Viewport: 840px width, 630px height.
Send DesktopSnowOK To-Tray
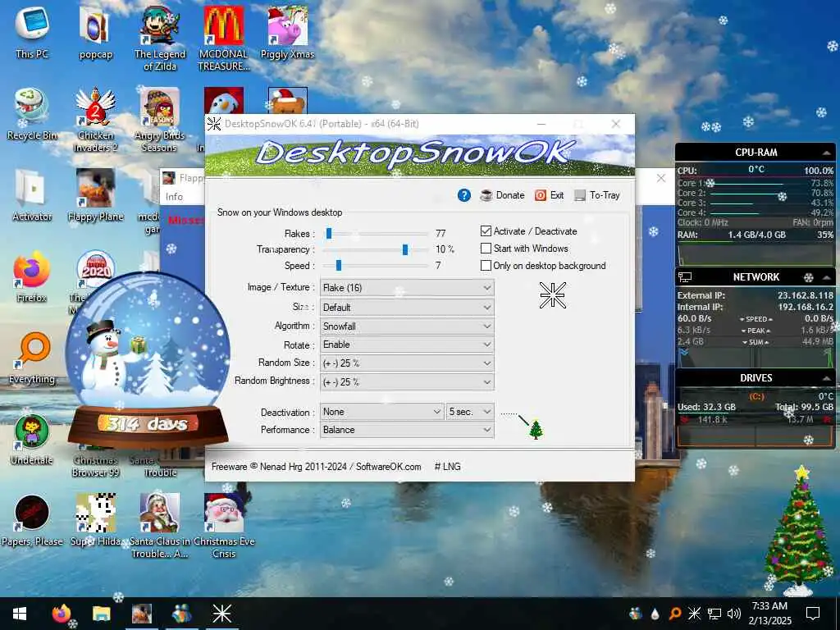[x=597, y=195]
